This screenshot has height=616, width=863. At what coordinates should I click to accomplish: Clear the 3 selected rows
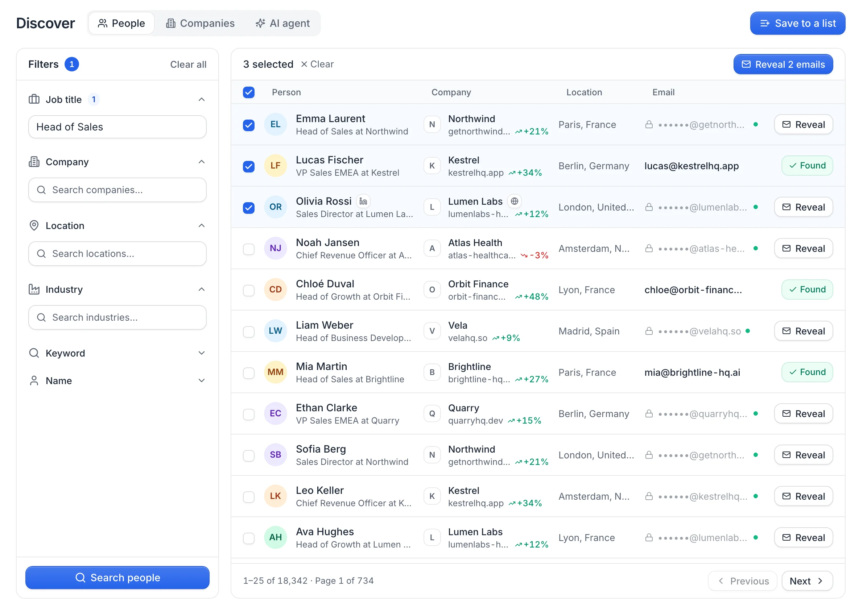pyautogui.click(x=317, y=64)
